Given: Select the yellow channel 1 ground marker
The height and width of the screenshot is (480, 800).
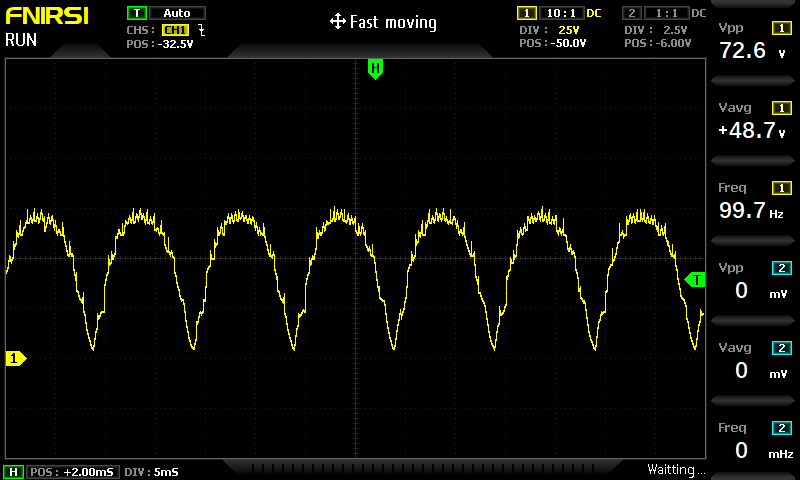Looking at the screenshot, I should click(16, 359).
